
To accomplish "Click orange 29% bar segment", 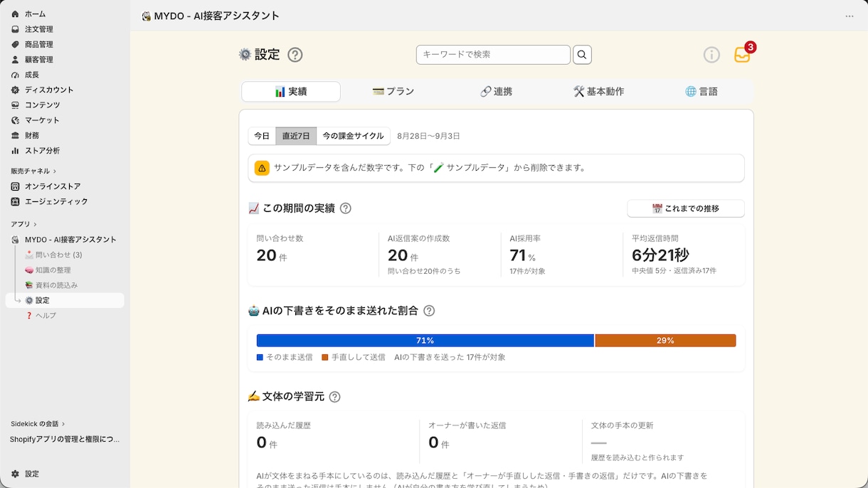I will coord(665,341).
